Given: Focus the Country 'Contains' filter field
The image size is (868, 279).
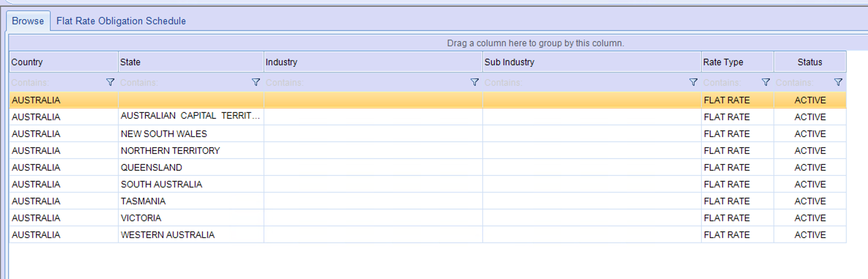Looking at the screenshot, I should click(x=57, y=83).
